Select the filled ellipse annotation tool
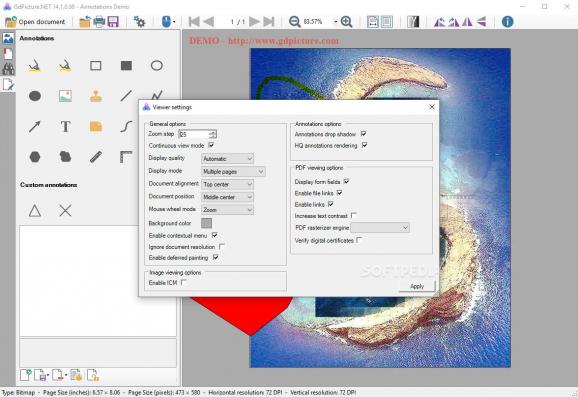The image size is (578, 397). click(35, 96)
